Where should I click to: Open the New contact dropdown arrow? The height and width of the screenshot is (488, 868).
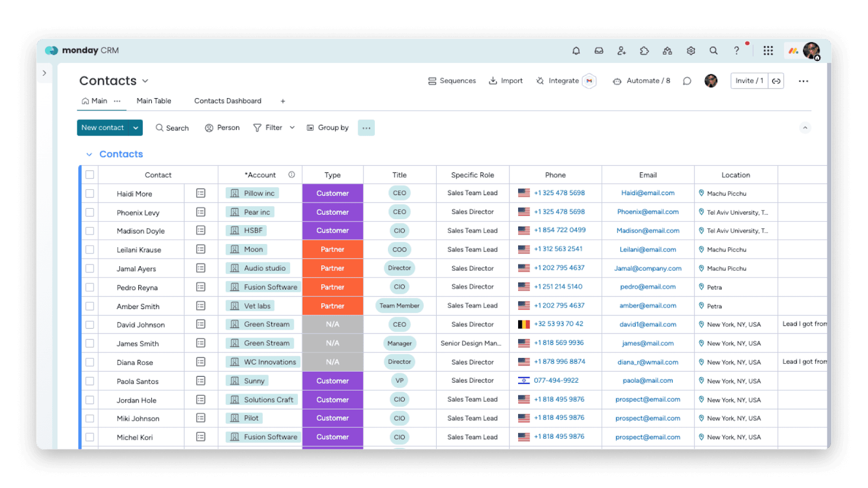(x=136, y=128)
